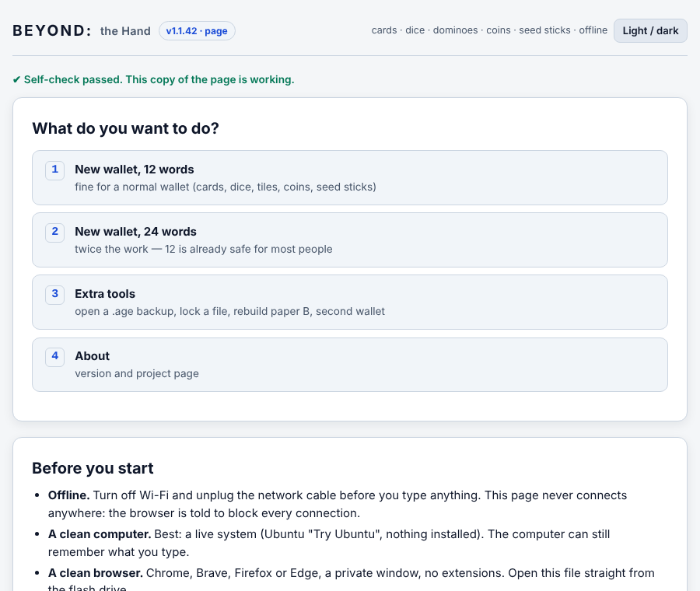Choose New wallet, 12 words option

point(349,177)
